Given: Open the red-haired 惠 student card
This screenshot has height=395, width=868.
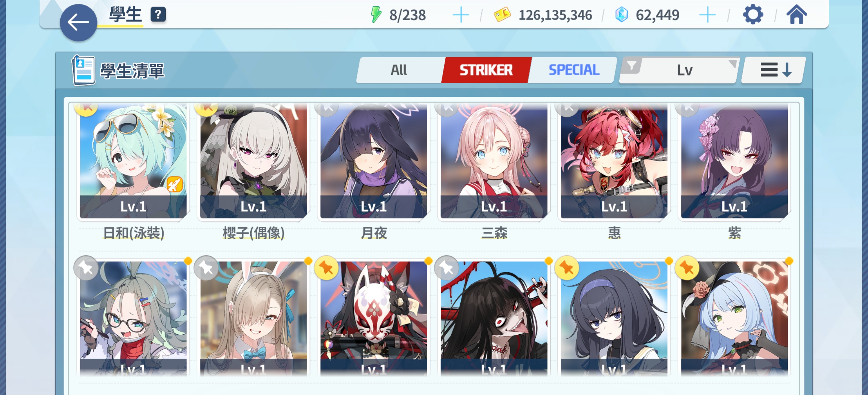Looking at the screenshot, I should coord(614,162).
